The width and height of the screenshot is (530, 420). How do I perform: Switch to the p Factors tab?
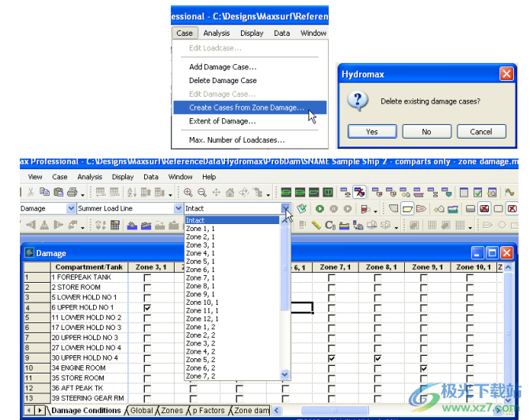(208, 411)
